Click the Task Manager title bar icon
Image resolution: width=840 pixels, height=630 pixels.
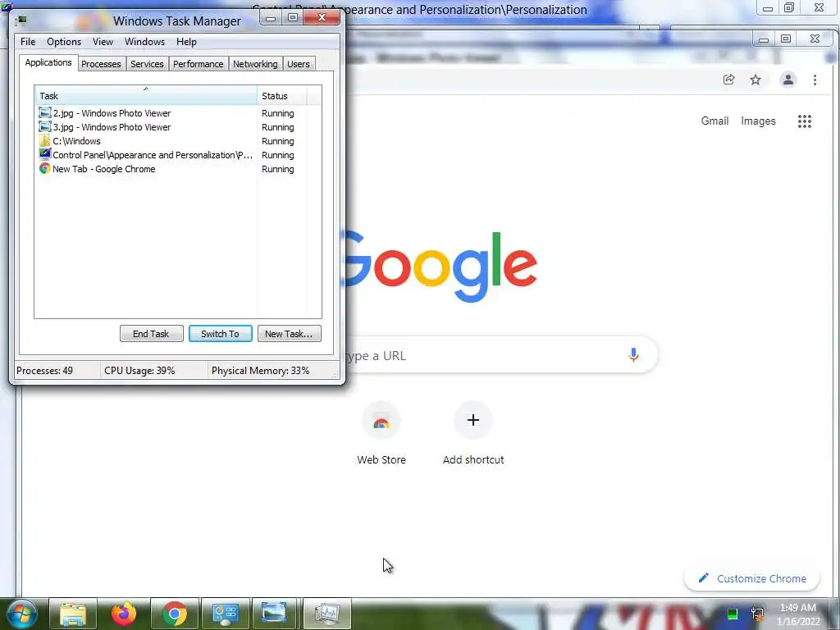click(21, 21)
